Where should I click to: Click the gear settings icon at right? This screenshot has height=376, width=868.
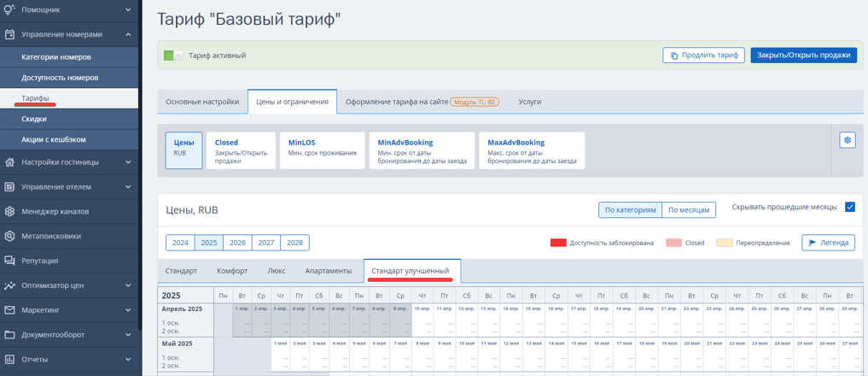tap(848, 140)
